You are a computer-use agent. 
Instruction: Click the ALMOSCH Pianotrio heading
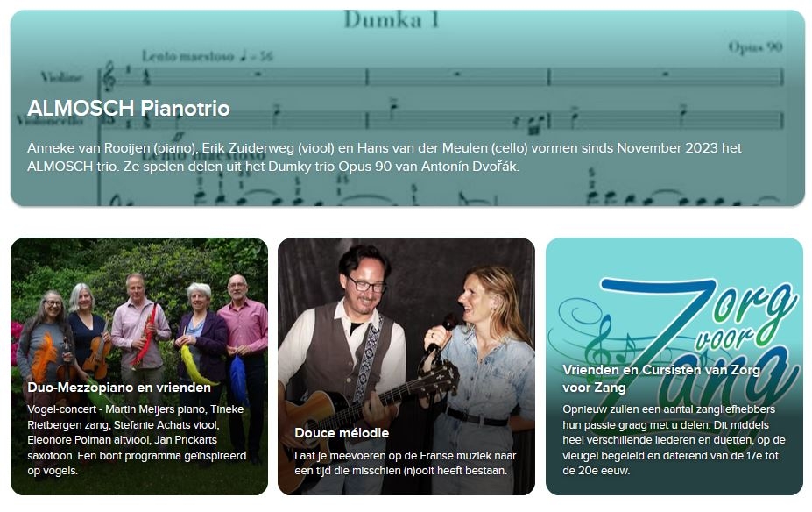click(129, 109)
